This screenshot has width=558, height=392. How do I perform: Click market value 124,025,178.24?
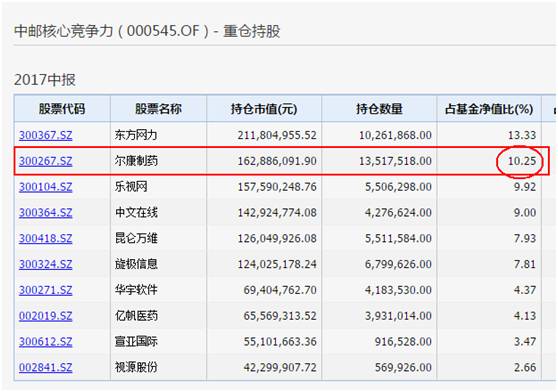277,264
